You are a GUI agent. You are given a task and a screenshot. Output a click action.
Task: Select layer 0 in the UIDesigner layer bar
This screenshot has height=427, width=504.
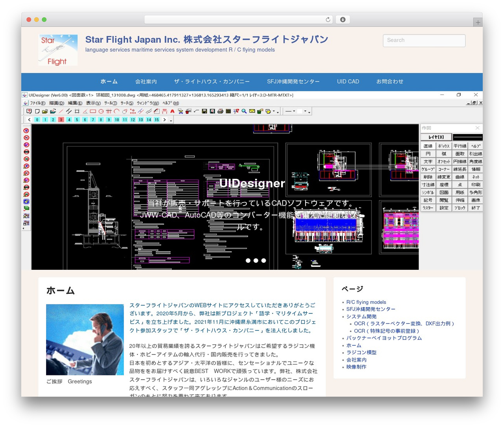(x=37, y=120)
